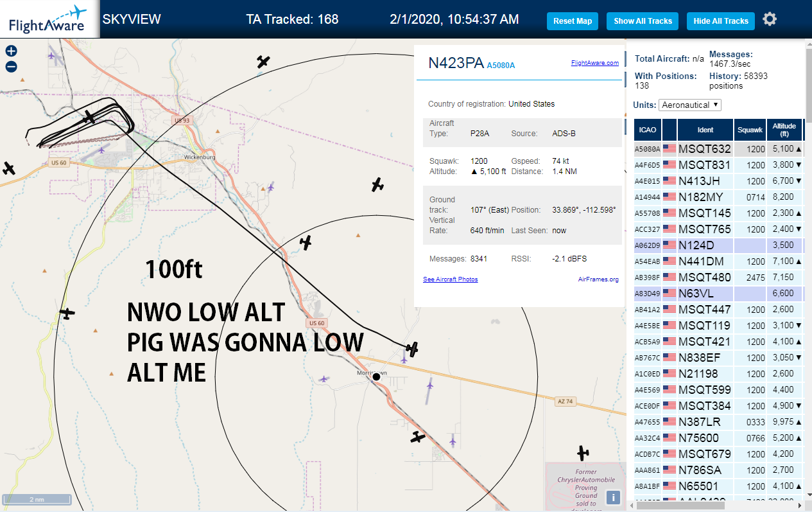Open the FlightAware.com link in info panel
Viewport: 812px width, 512px height.
click(594, 63)
